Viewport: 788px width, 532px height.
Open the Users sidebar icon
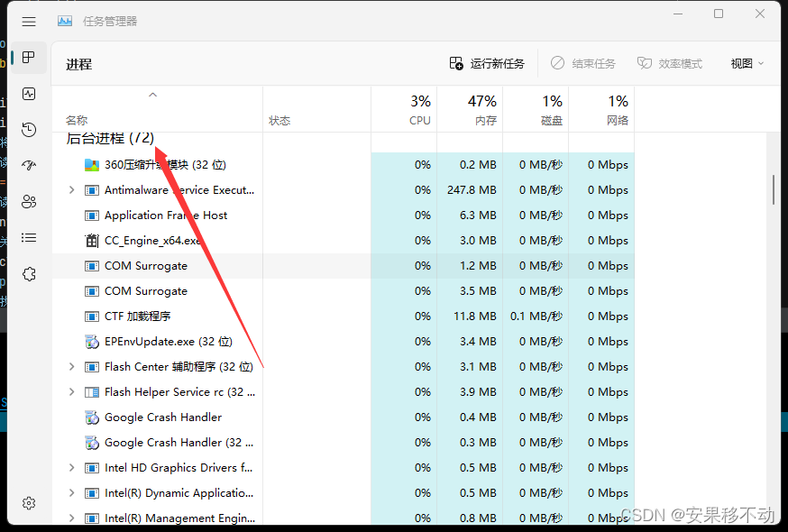(x=29, y=202)
